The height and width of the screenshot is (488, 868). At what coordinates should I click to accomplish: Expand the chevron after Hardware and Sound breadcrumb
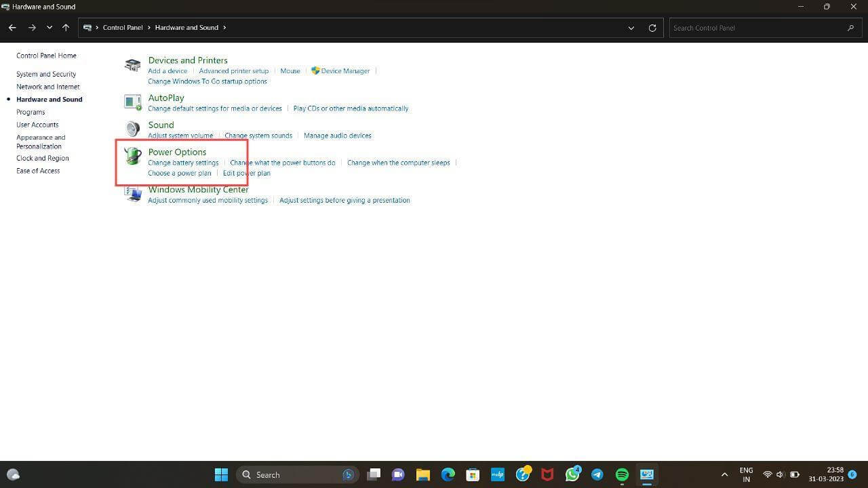pos(224,28)
